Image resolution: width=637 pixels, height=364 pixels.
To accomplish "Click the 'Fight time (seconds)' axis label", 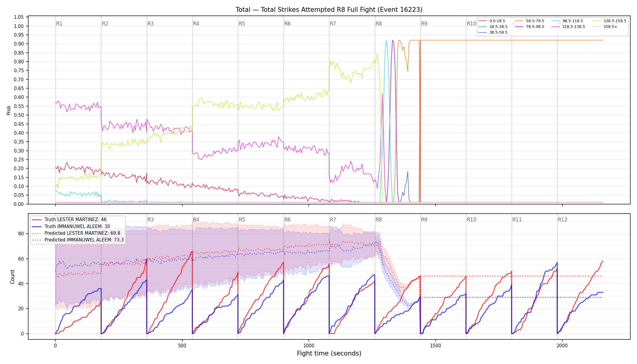I will (329, 353).
